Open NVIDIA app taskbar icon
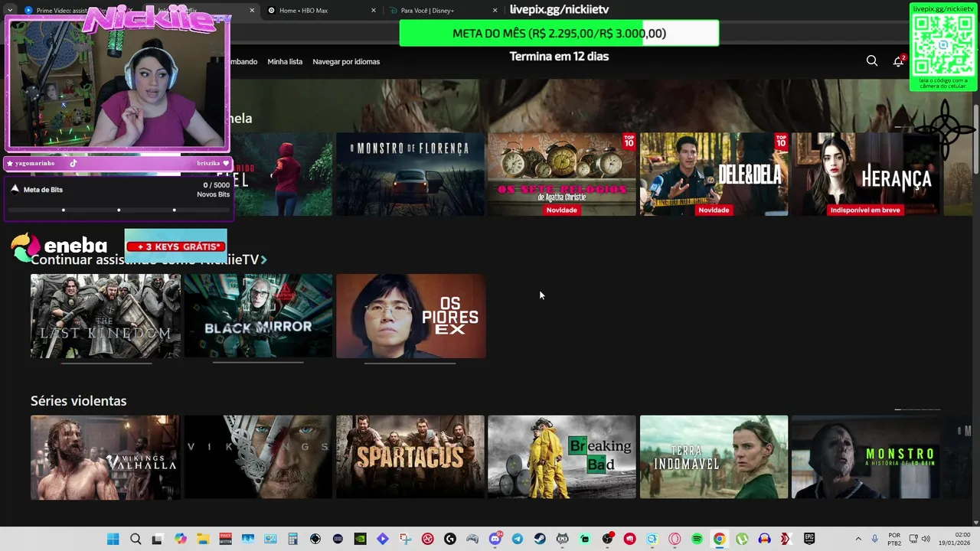Screen dimensions: 980x551 tap(360, 539)
